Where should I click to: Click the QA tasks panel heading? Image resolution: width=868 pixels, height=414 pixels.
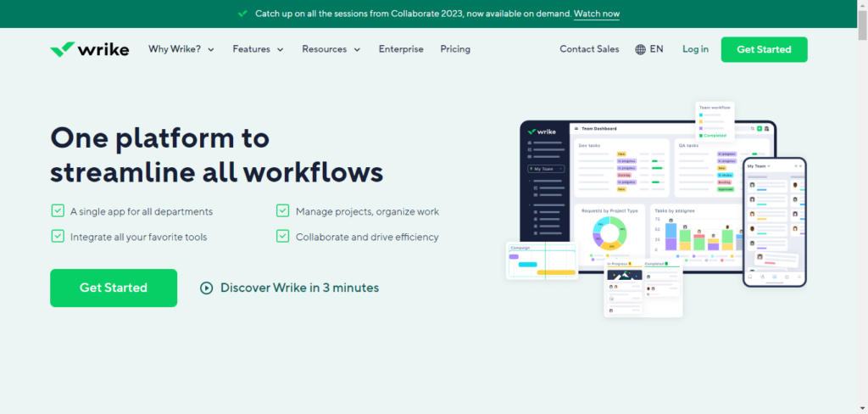pos(688,145)
